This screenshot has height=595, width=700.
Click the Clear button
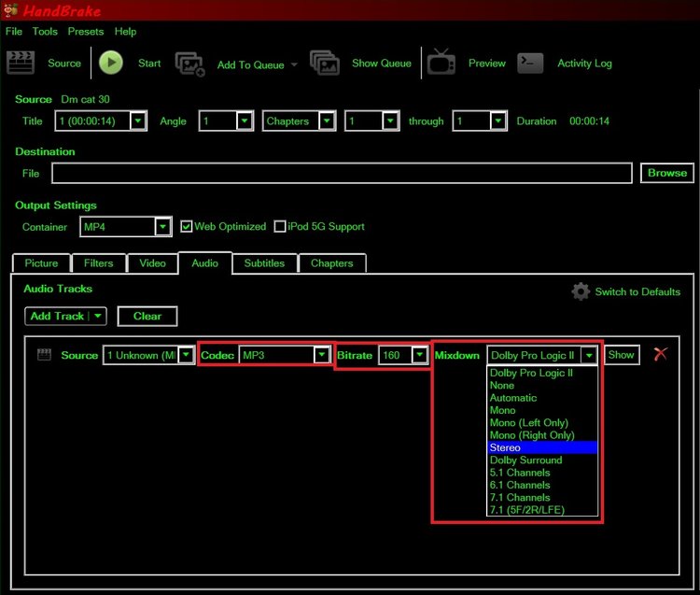tap(147, 317)
